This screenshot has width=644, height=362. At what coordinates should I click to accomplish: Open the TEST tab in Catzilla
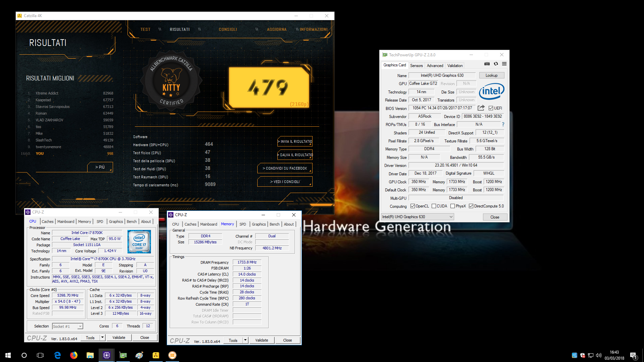[x=145, y=29]
